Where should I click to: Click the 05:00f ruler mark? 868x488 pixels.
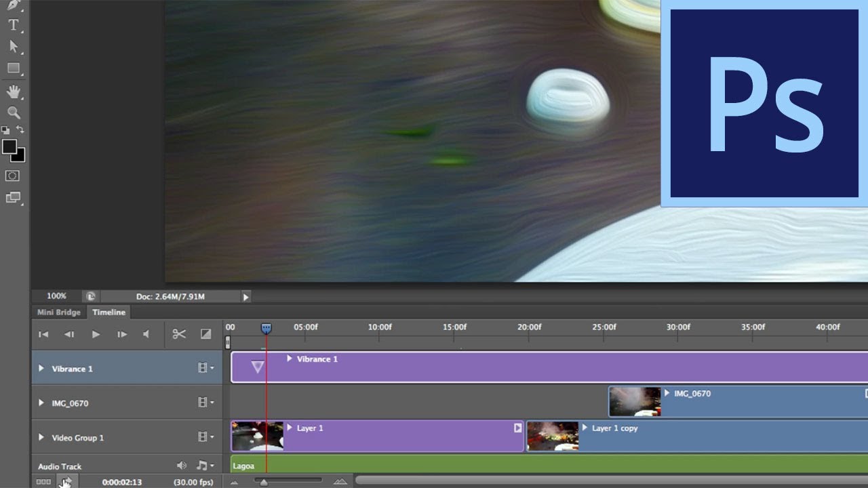coord(306,327)
